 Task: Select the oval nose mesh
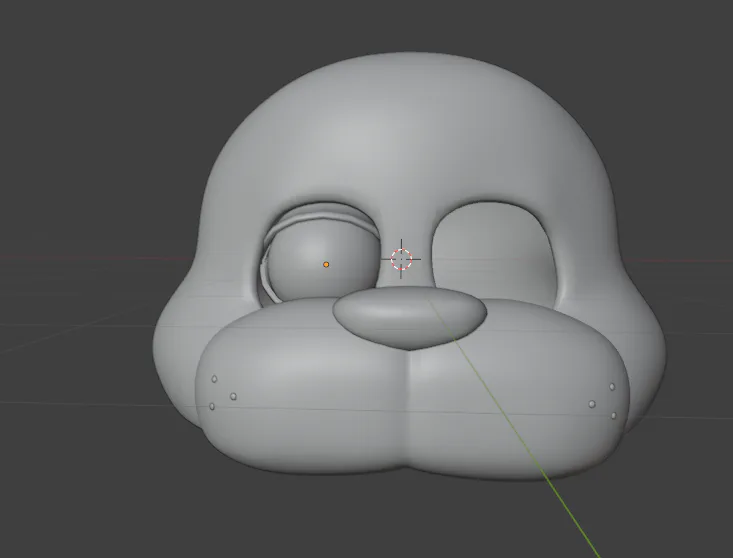pos(410,318)
